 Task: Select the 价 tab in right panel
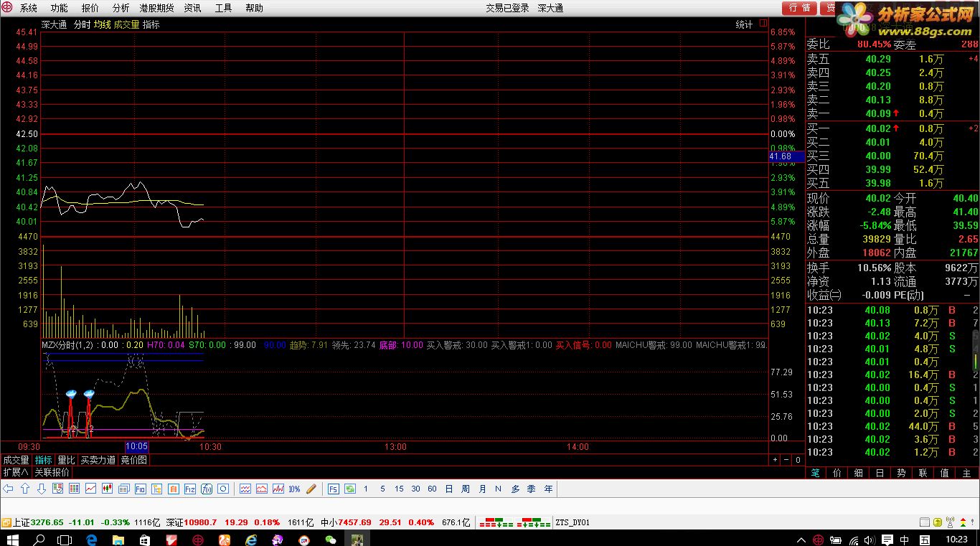837,473
